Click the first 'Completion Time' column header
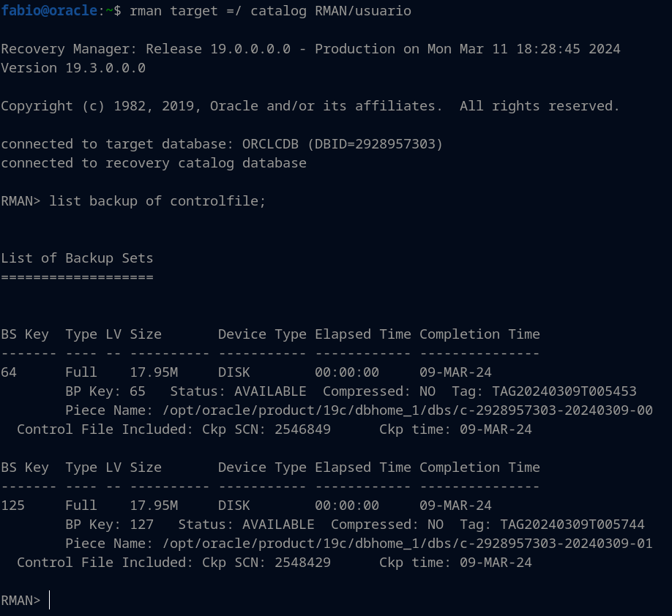 (479, 334)
